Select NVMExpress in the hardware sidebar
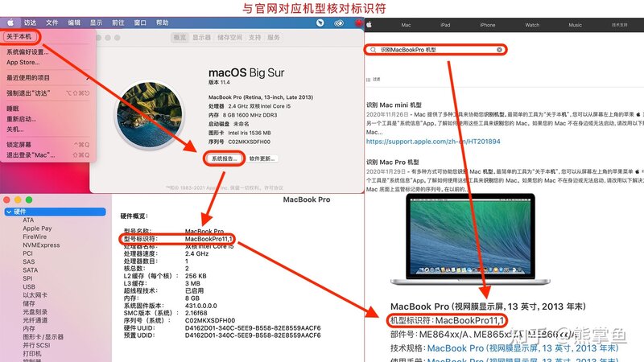This screenshot has height=362, width=644. [x=40, y=245]
